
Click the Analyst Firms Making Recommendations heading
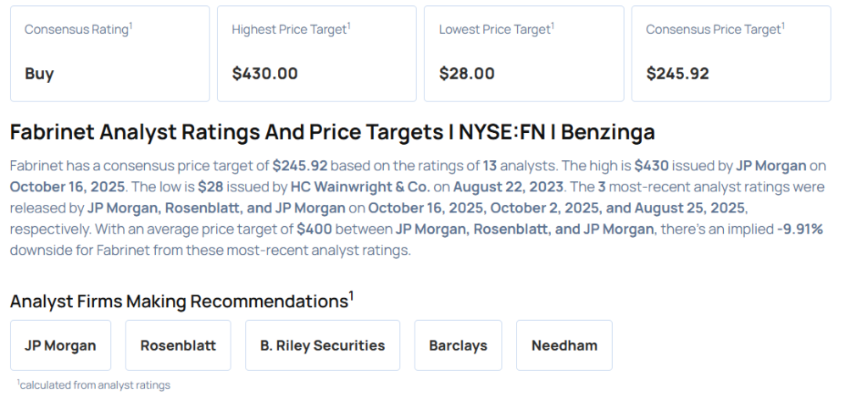click(x=181, y=301)
